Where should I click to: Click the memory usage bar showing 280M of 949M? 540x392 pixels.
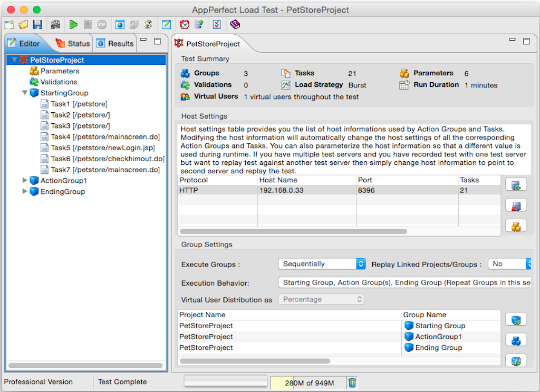pos(308,383)
